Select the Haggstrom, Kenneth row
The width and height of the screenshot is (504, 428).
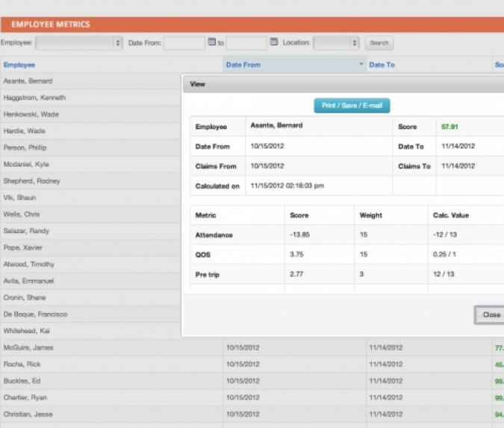point(90,97)
